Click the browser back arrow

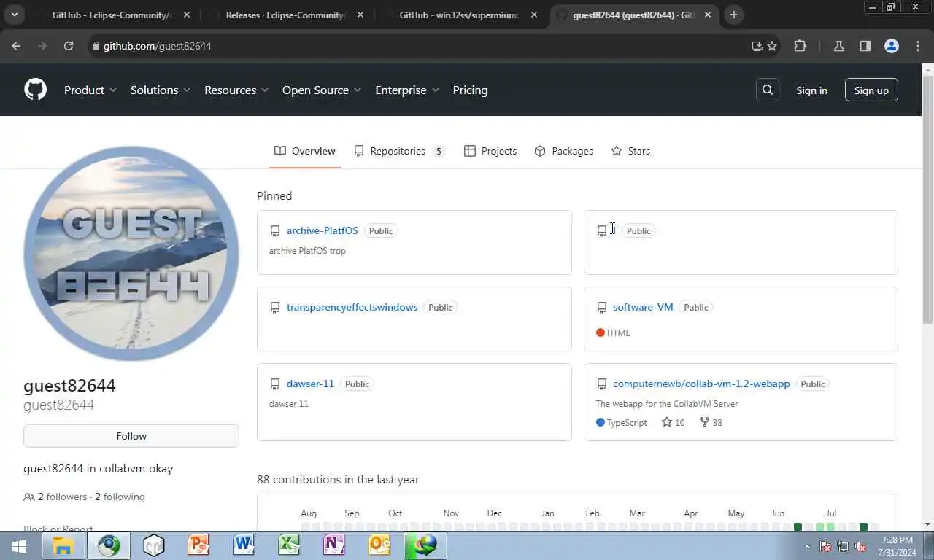click(x=16, y=46)
